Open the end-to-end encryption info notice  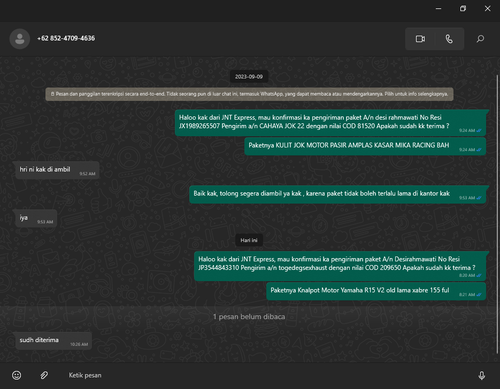249,94
